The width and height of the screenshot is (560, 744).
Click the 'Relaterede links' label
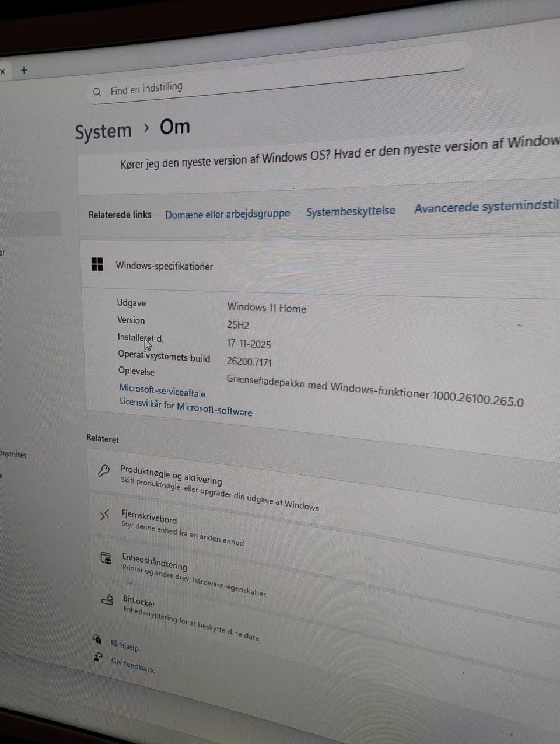[120, 215]
